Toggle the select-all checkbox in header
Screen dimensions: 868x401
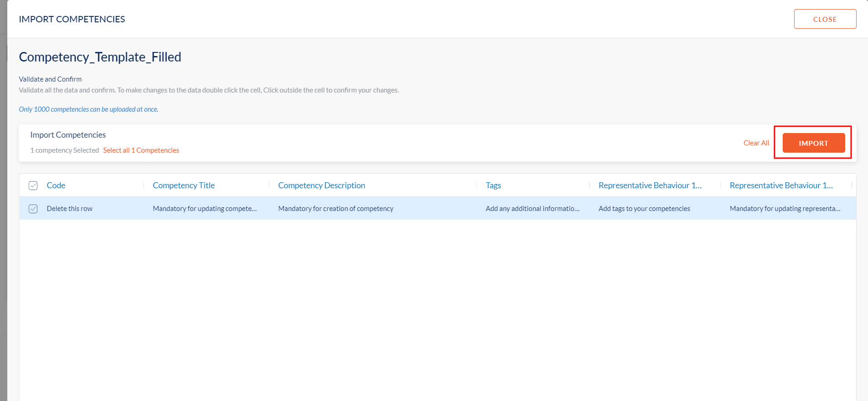click(33, 185)
